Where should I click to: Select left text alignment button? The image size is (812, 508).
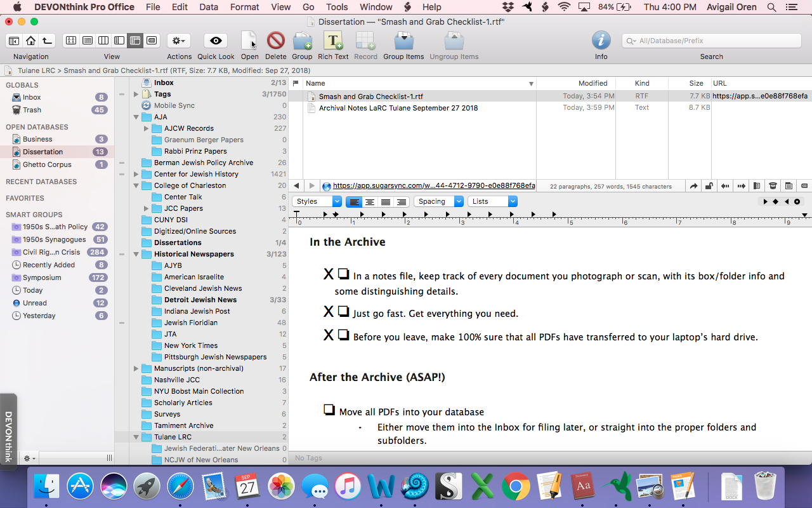(x=354, y=201)
